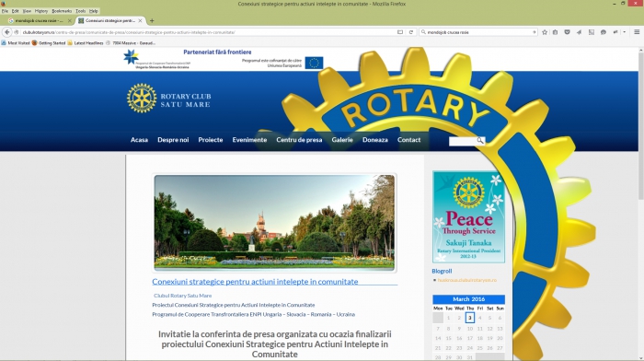Open Galerie navigation item

[342, 140]
